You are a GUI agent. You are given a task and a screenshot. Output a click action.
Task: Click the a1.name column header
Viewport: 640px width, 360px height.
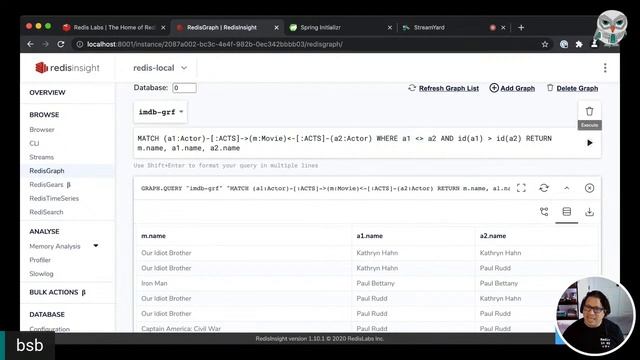click(369, 236)
